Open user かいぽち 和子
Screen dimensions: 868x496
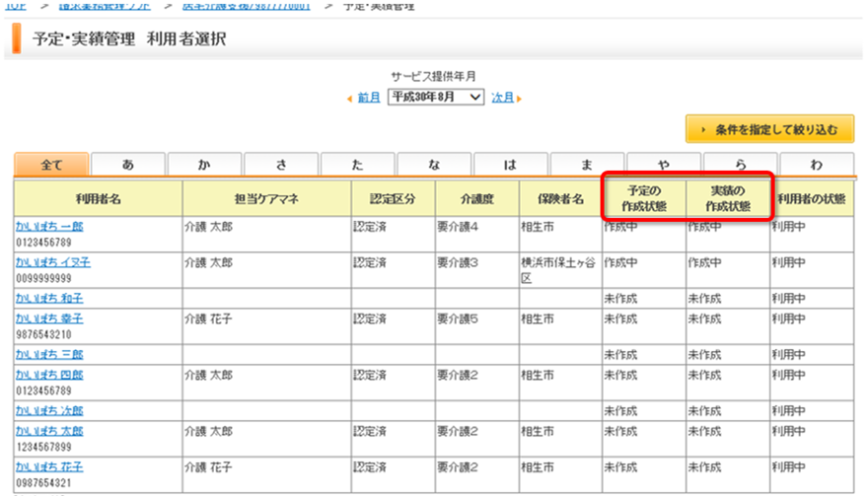[x=49, y=299]
